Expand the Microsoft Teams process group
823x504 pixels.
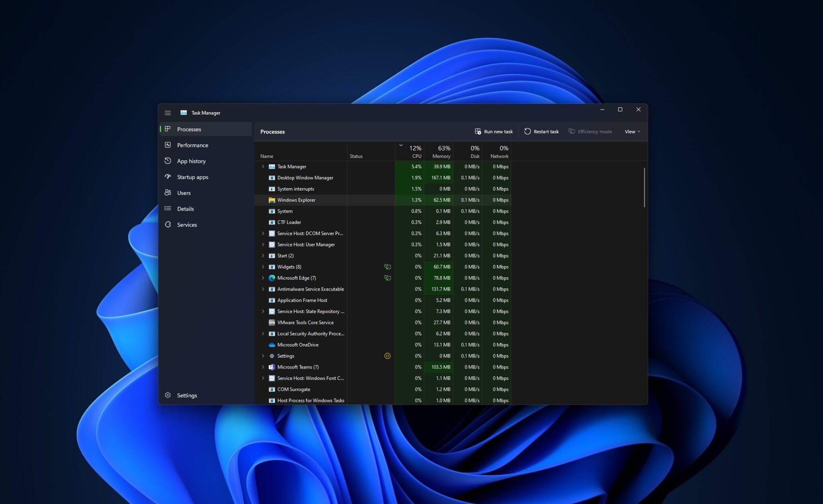[263, 367]
